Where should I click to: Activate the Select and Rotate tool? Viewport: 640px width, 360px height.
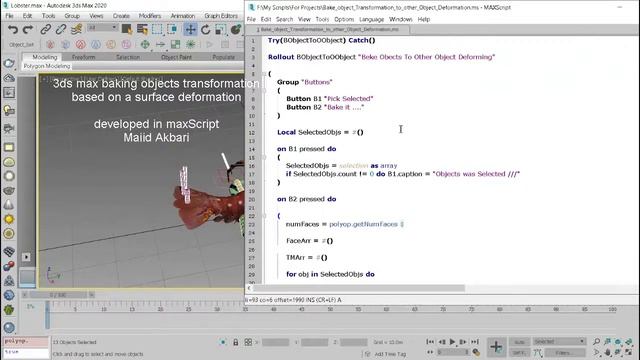(205, 29)
